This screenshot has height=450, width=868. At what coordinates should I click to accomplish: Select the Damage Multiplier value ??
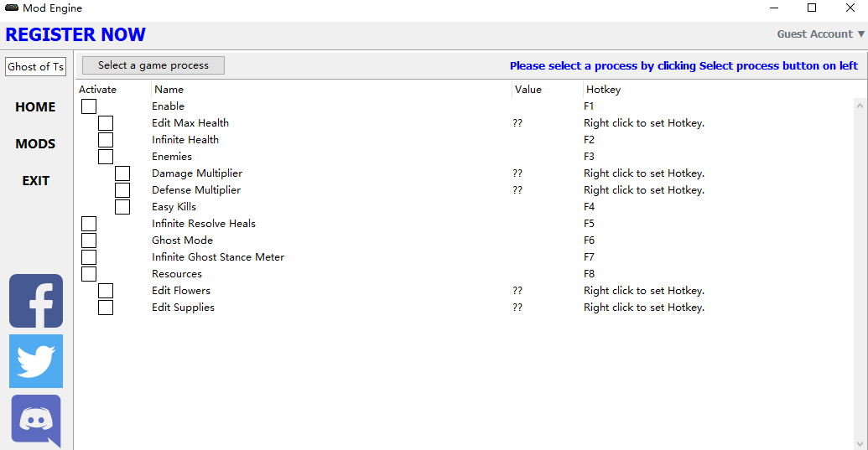click(517, 173)
